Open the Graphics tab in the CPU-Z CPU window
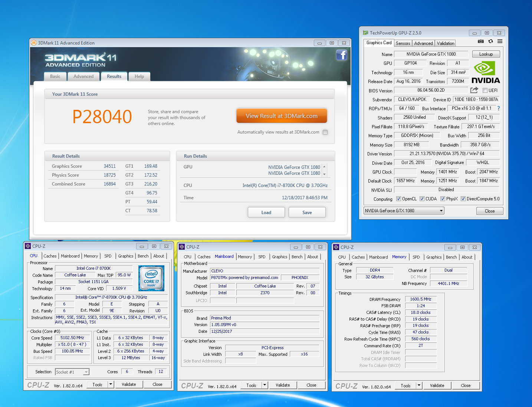This screenshot has height=407, width=532. [x=126, y=256]
